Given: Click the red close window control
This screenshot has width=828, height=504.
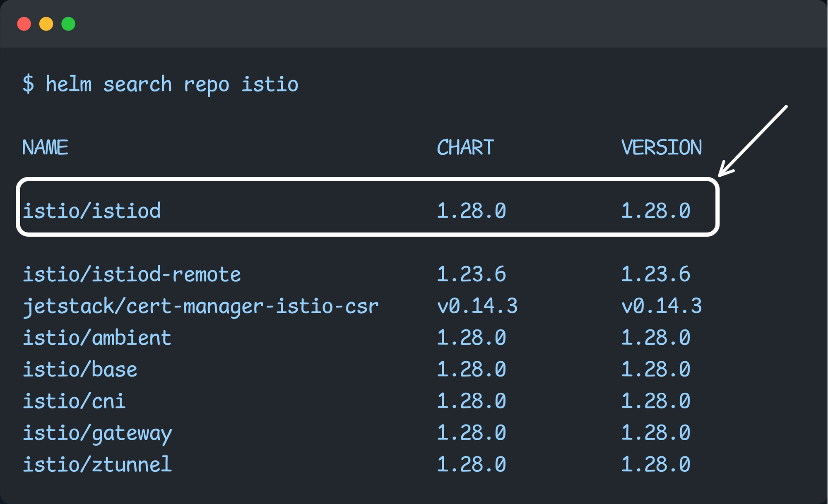Looking at the screenshot, I should point(25,24).
